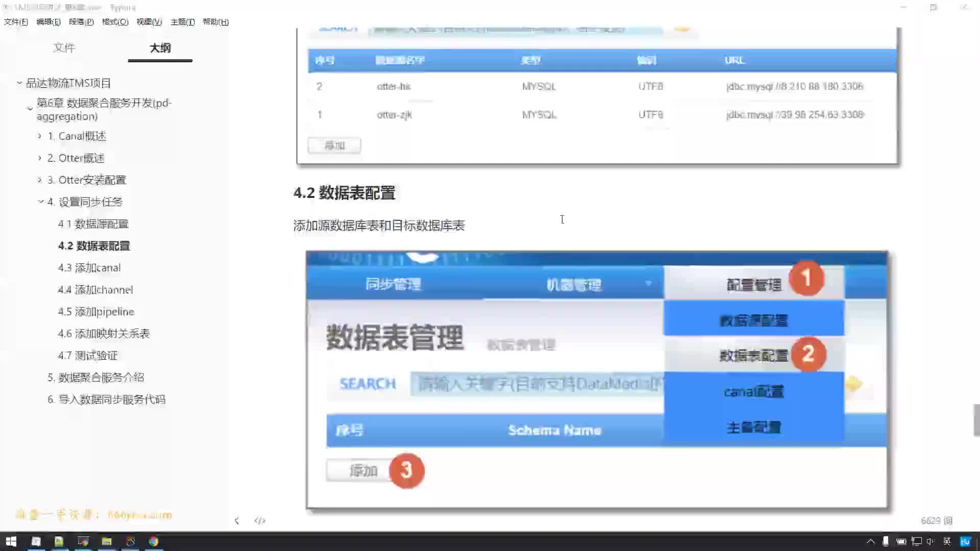Open the green notepad taskbar app
Image resolution: width=980 pixels, height=551 pixels.
59,541
